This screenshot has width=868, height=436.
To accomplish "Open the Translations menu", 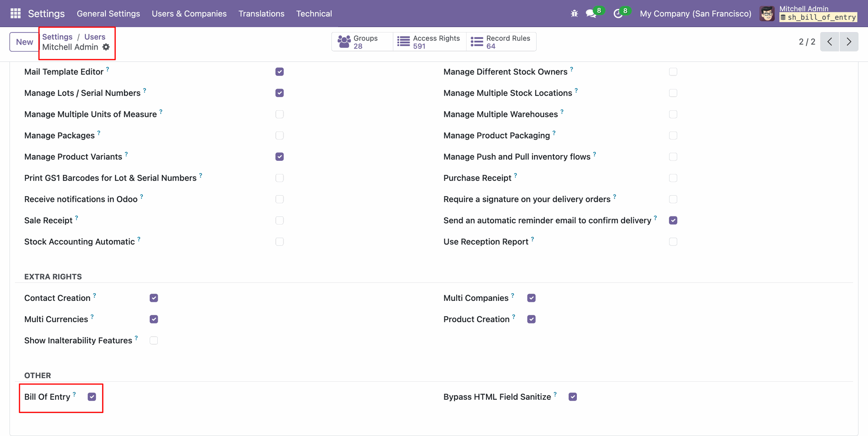I will [261, 14].
